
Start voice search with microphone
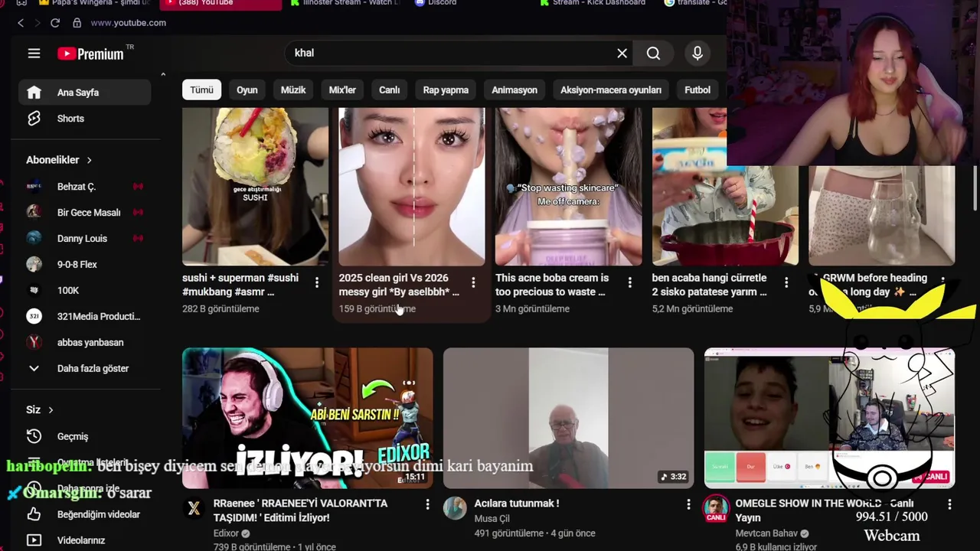pos(697,53)
